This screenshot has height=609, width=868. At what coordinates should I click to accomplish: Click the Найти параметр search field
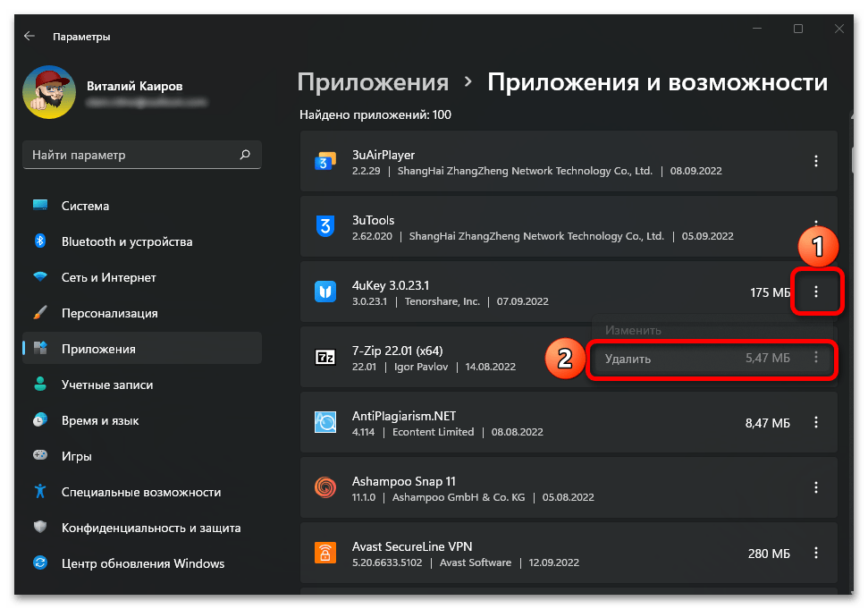(x=142, y=155)
